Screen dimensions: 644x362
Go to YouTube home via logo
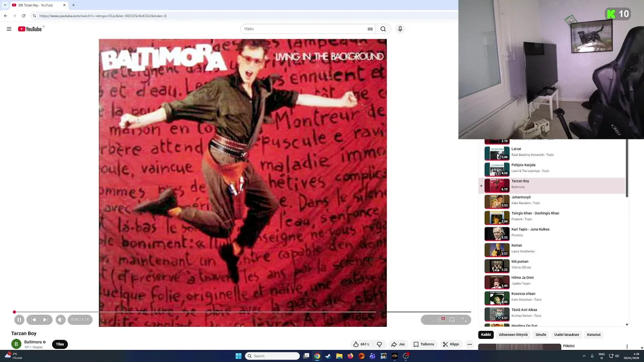(x=30, y=29)
